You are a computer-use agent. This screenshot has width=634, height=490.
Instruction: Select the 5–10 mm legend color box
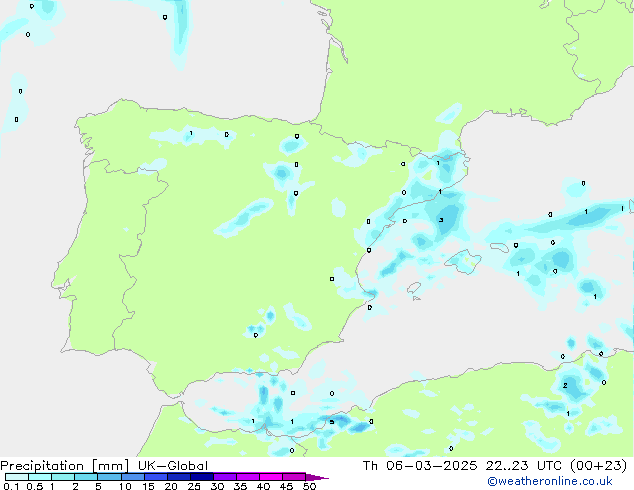(109, 477)
